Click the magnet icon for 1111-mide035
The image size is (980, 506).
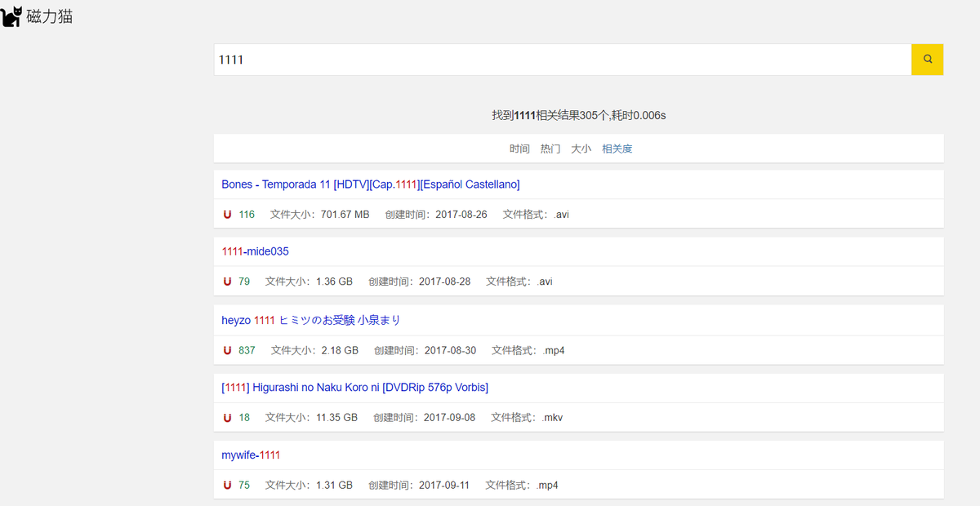tap(226, 281)
